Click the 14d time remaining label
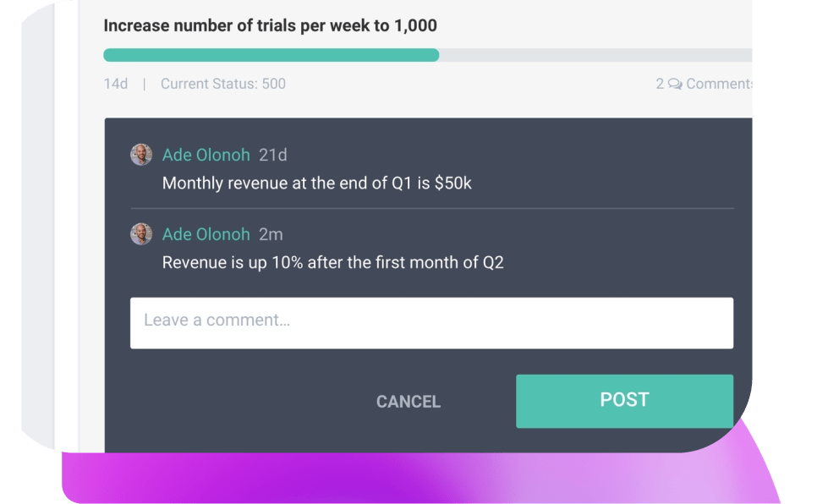817x504 pixels. (x=115, y=84)
